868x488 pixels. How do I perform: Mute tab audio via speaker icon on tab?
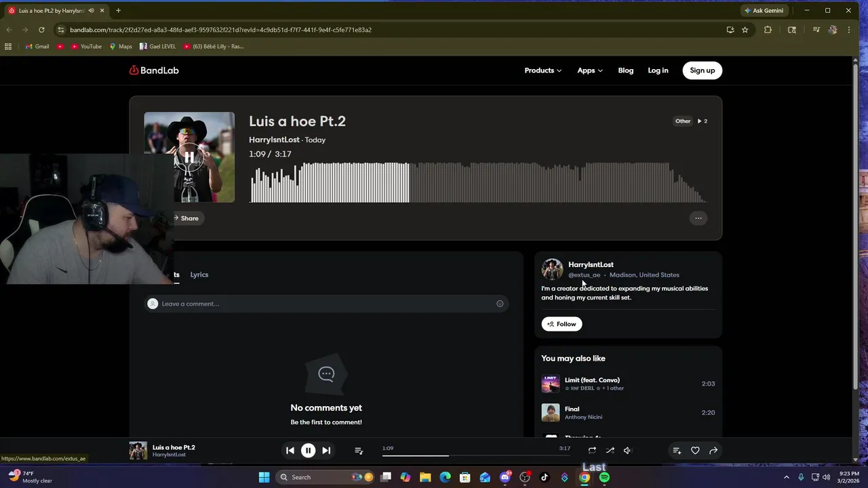point(91,10)
